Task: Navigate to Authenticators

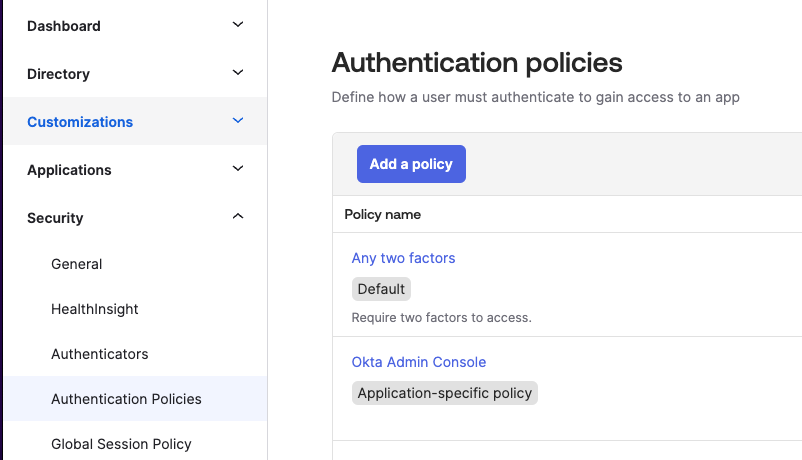Action: click(100, 354)
